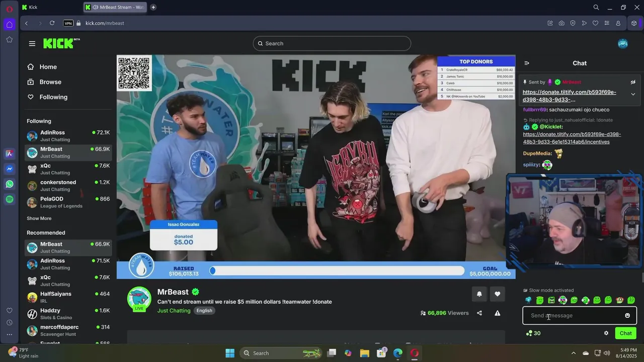Open WhatsApp in Opera sidebar
The image size is (644, 362).
(x=10, y=185)
